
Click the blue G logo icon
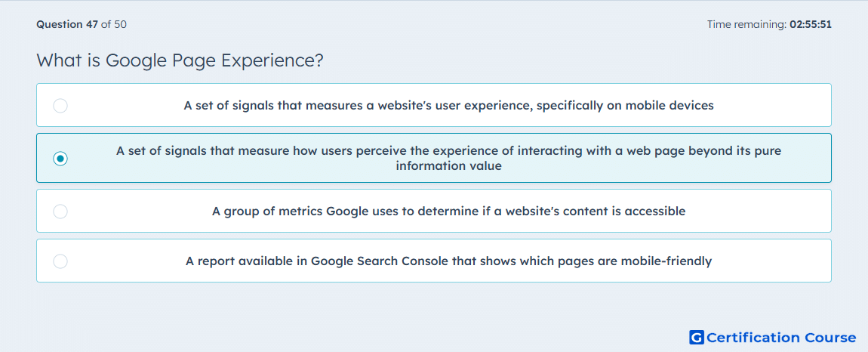(x=697, y=337)
